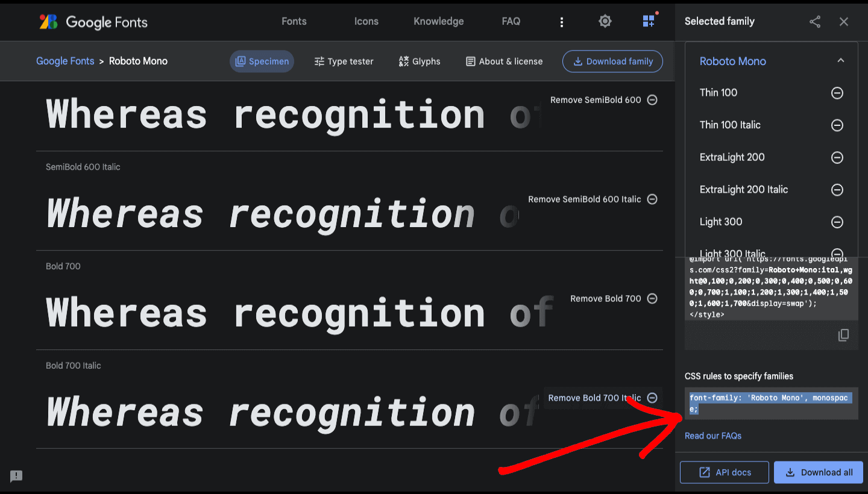The height and width of the screenshot is (494, 868).
Task: Open the Fonts nav item
Action: pyautogui.click(x=294, y=22)
